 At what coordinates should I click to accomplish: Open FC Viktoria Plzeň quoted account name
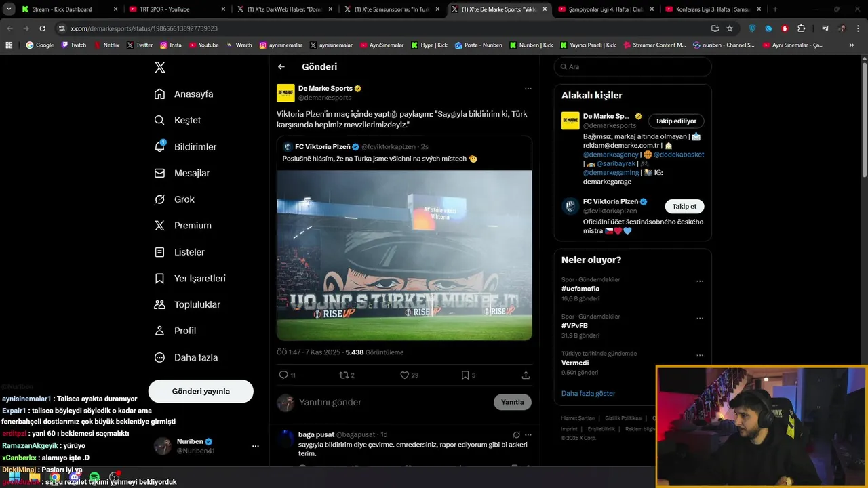(x=323, y=146)
